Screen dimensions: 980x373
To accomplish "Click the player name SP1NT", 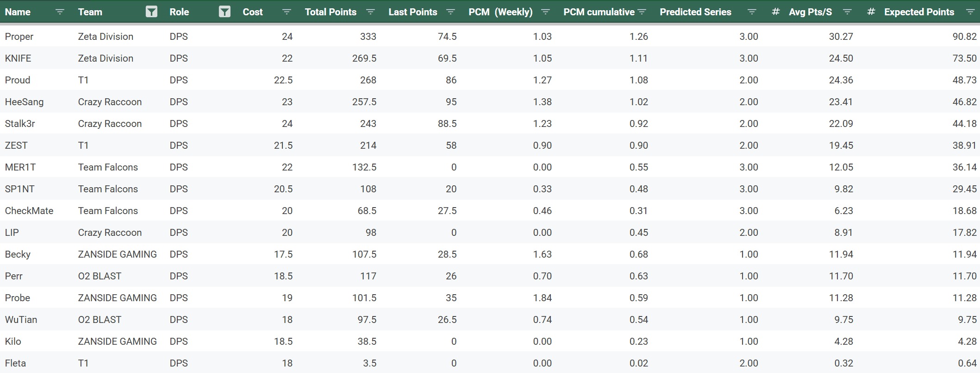I will pos(19,189).
